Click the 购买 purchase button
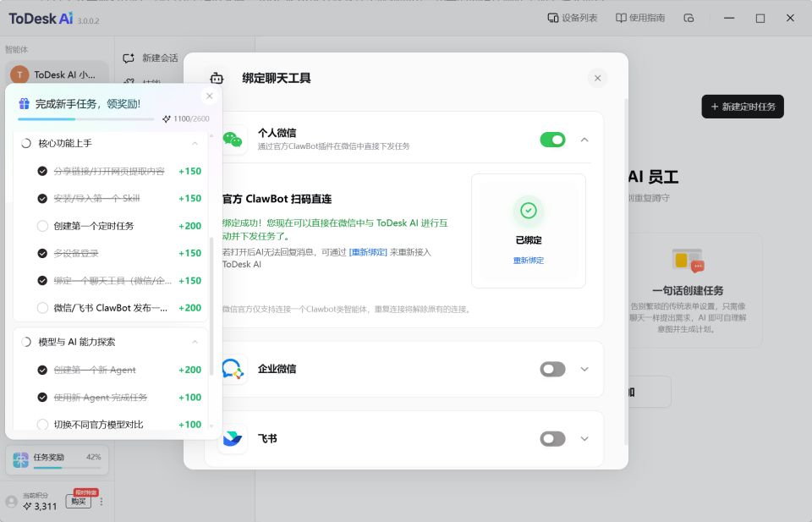Screen dimensions: 812x522 tap(79, 502)
